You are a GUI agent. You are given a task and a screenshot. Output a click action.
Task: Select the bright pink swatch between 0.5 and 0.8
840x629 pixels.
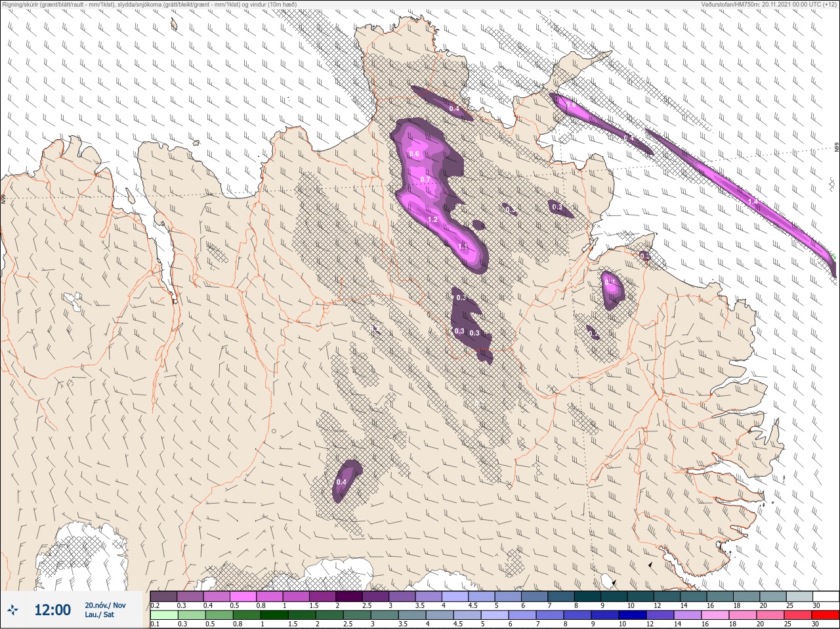coord(243,596)
